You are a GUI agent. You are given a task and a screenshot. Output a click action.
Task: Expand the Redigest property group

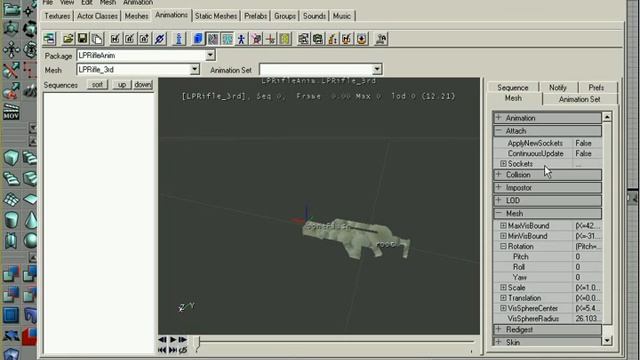click(498, 329)
